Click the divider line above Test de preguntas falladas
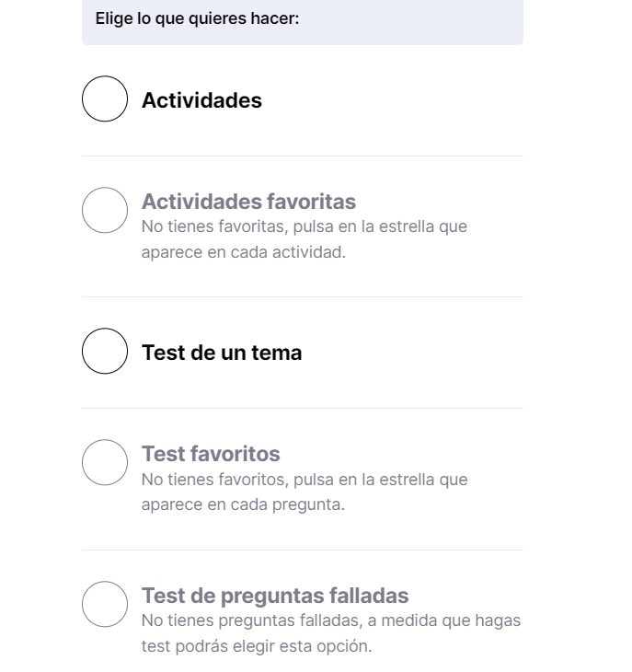The width and height of the screenshot is (632, 672). (x=302, y=550)
